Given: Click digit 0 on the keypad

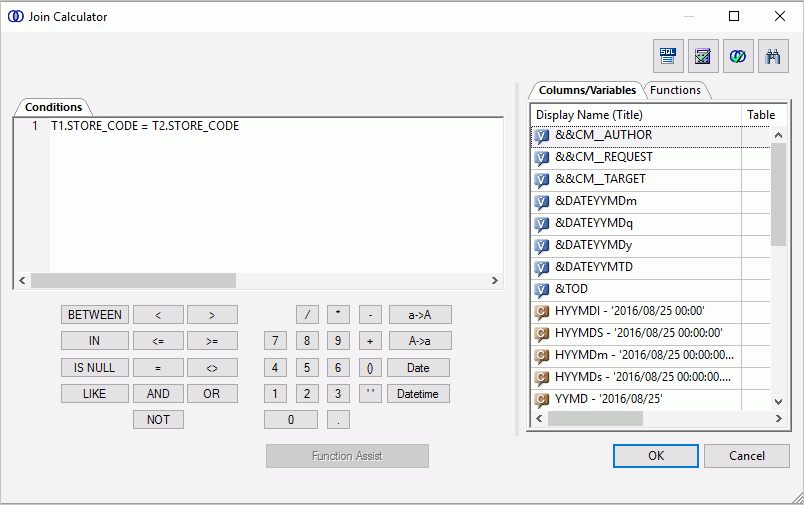Looking at the screenshot, I should click(x=291, y=420).
